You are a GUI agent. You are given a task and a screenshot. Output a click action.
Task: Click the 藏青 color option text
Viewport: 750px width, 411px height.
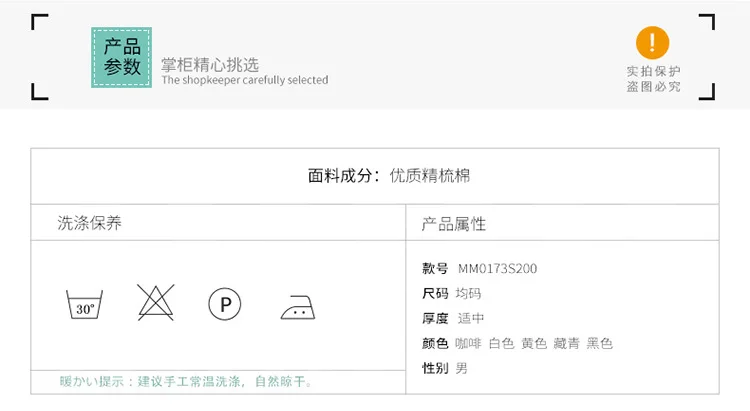point(566,343)
